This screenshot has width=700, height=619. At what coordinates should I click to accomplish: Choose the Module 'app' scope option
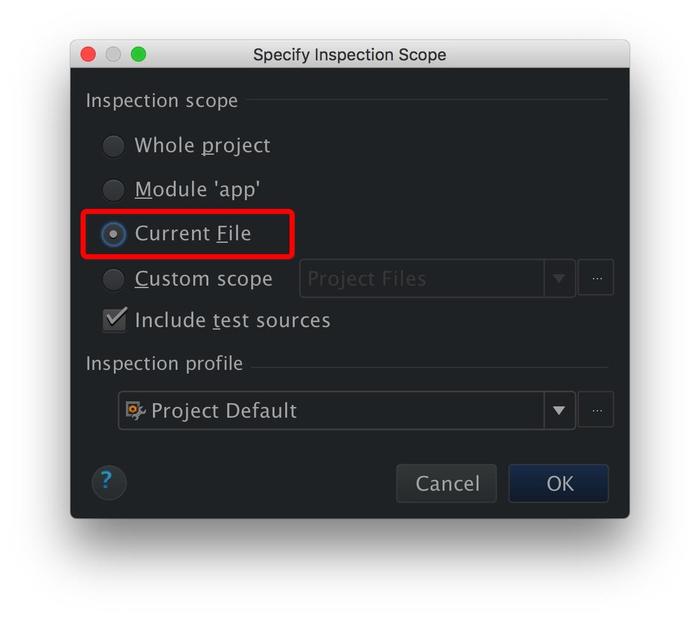[114, 190]
